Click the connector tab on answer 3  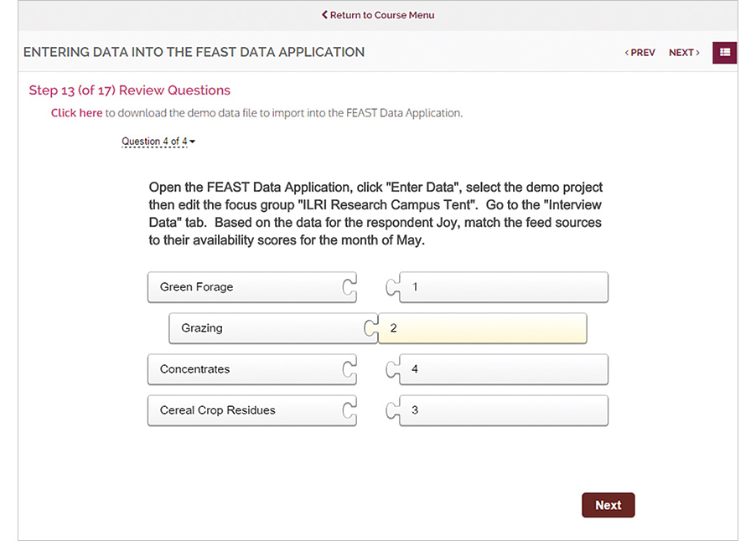pyautogui.click(x=391, y=410)
